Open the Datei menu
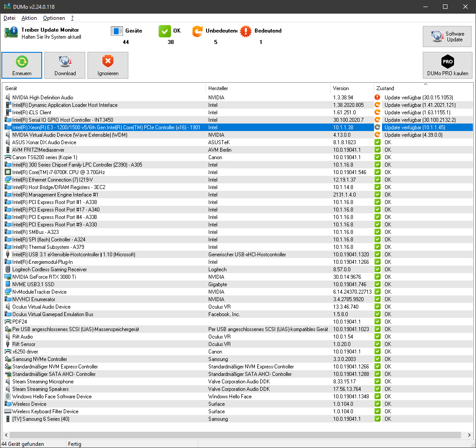Viewport: 476px width, 448px height. click(9, 18)
